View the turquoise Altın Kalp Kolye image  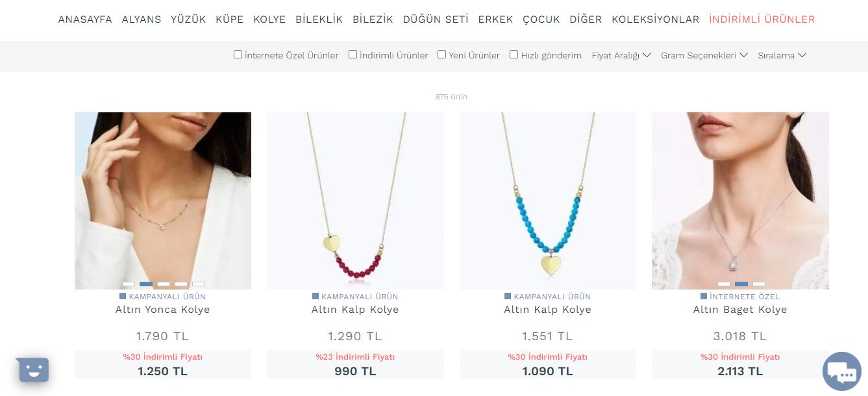pos(548,201)
